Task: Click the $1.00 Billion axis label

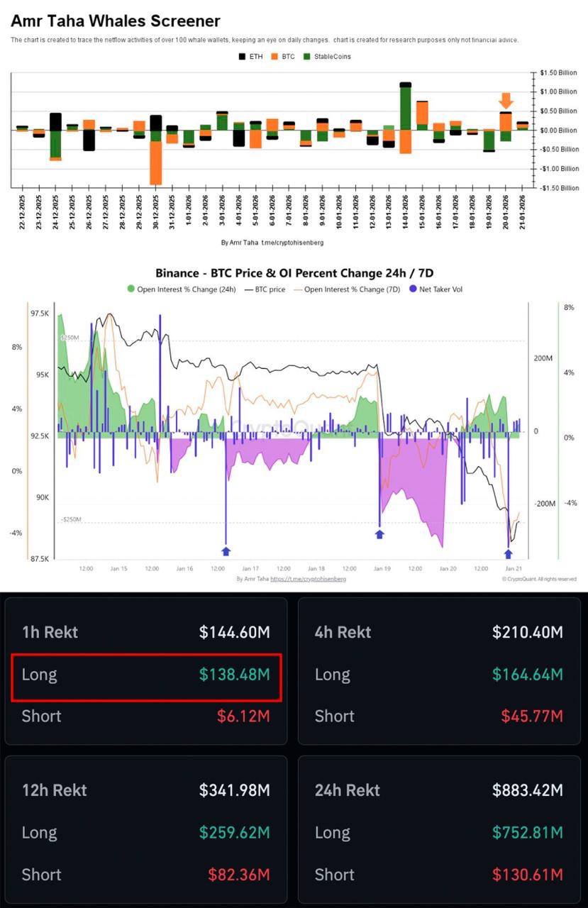Action: 558,92
